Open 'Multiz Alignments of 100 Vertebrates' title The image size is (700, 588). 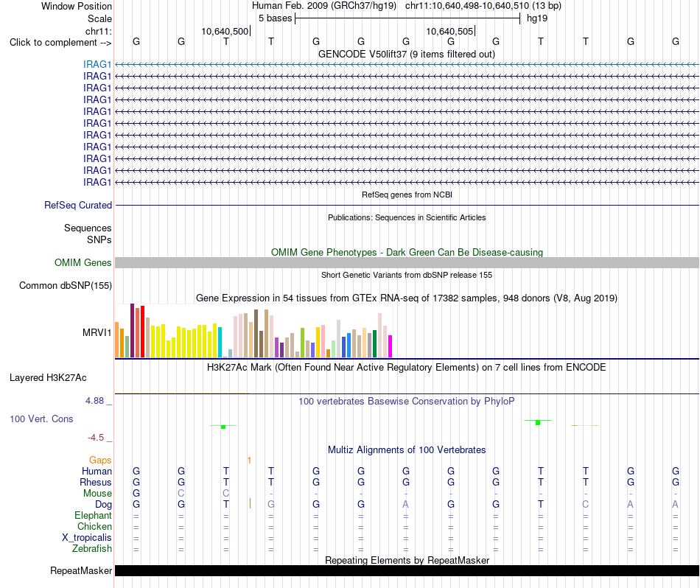pyautogui.click(x=407, y=449)
